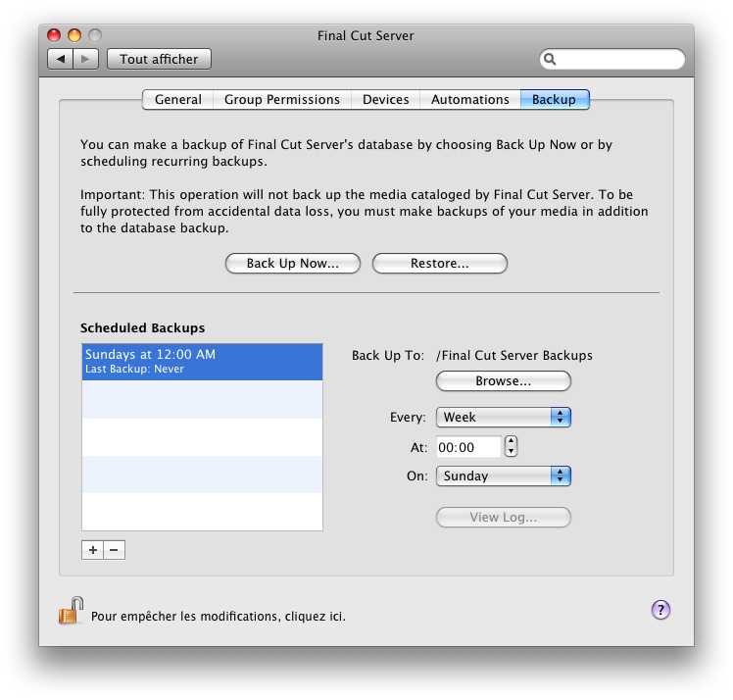Click Back Up Now button

(x=293, y=264)
